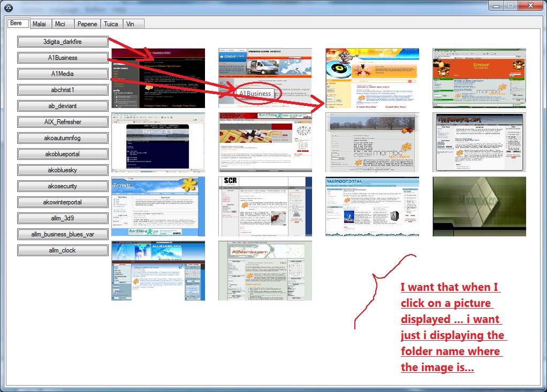Image resolution: width=547 pixels, height=392 pixels.
Task: Click the allm_business_blues_var button
Action: point(63,234)
